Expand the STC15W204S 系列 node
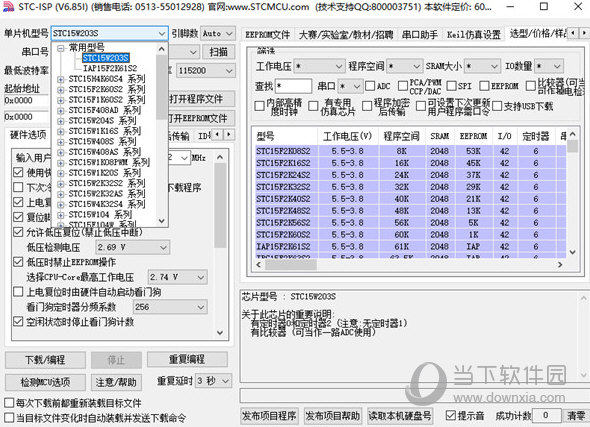Viewport: 590px width, 427px height. [61, 121]
